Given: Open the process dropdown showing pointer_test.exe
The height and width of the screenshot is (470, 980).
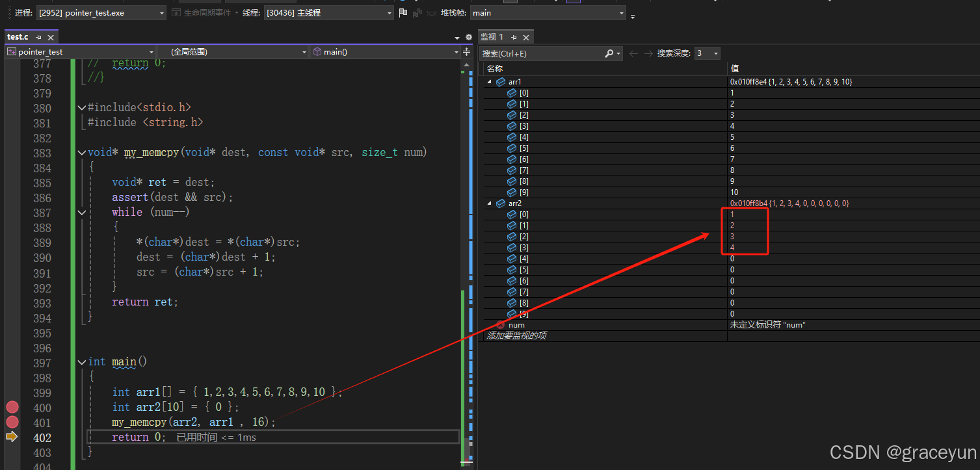Looking at the screenshot, I should pos(101,13).
